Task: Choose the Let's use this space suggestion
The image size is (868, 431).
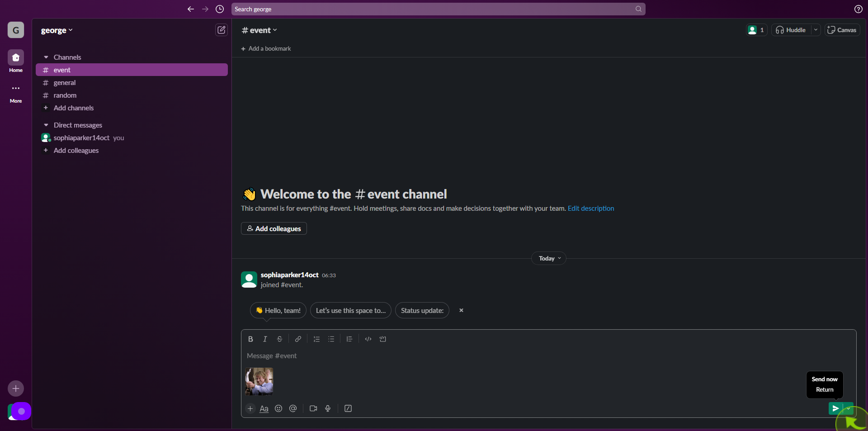Action: click(351, 310)
